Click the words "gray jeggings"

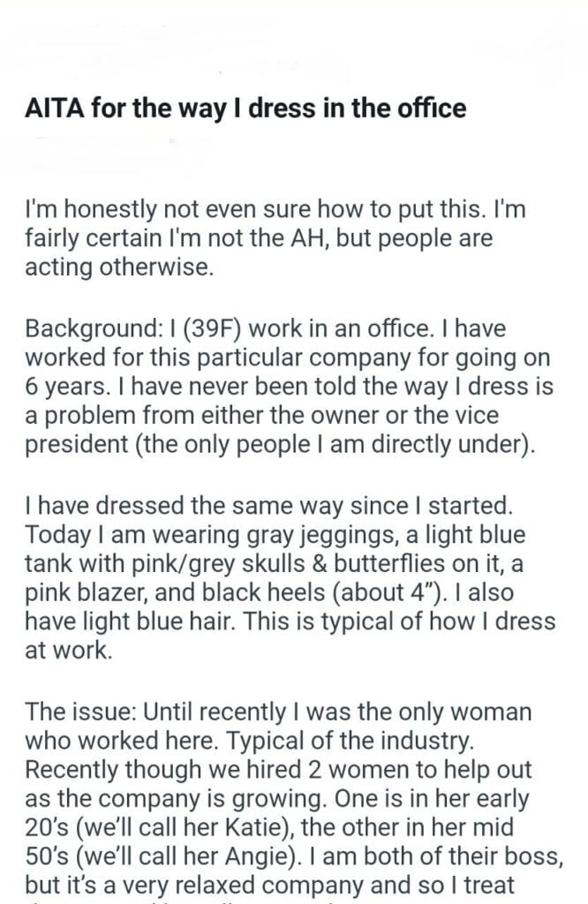point(319,535)
